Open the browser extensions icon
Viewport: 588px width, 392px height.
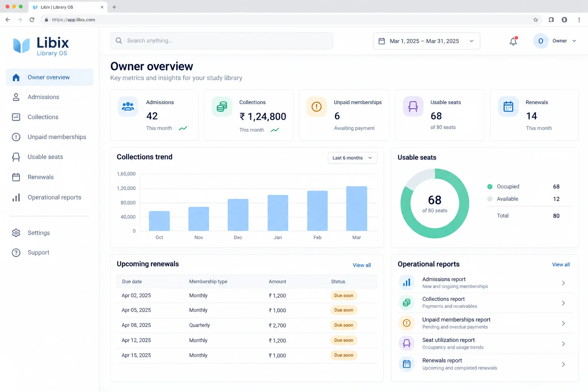click(x=551, y=20)
